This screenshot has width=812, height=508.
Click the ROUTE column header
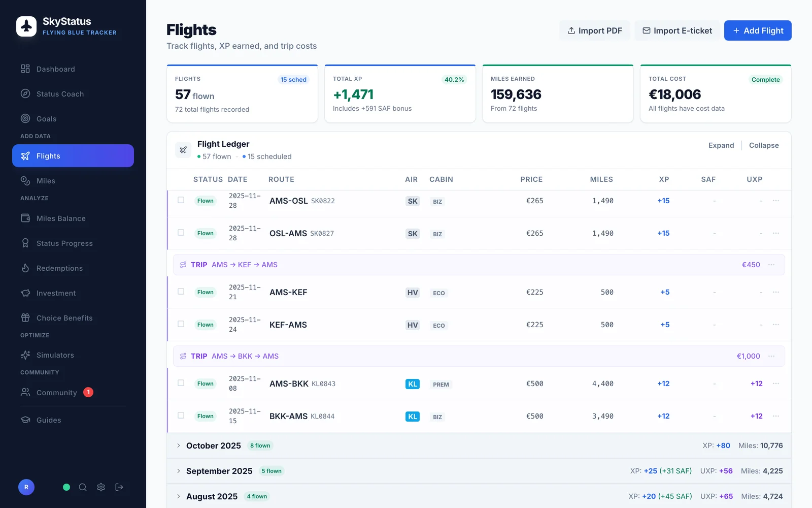(281, 179)
